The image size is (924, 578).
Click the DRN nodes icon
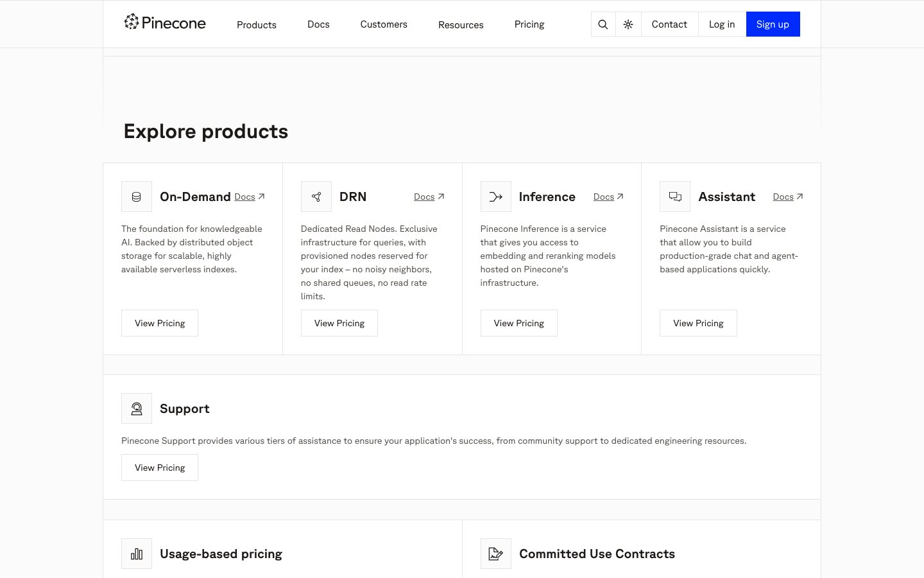click(316, 197)
